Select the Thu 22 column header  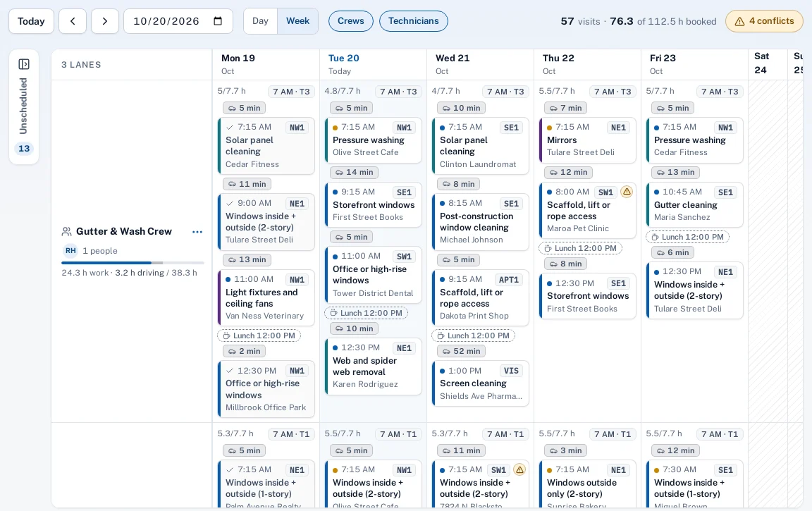[587, 64]
